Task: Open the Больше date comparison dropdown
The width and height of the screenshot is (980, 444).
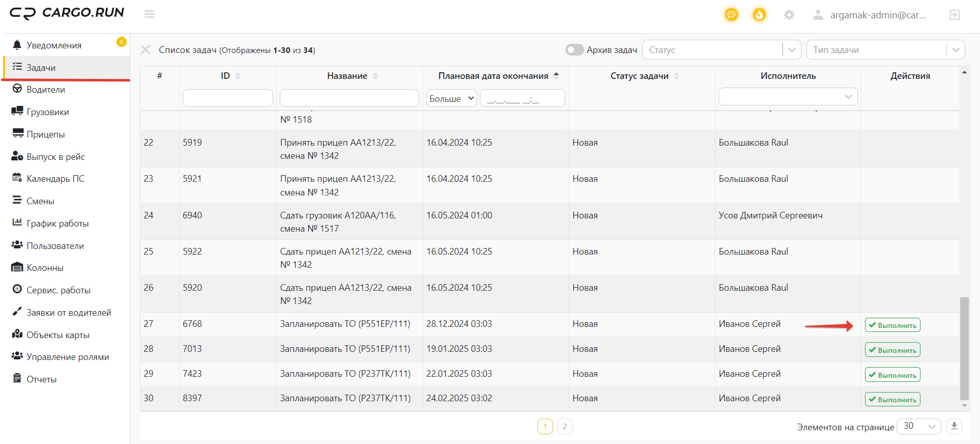Action: (451, 98)
